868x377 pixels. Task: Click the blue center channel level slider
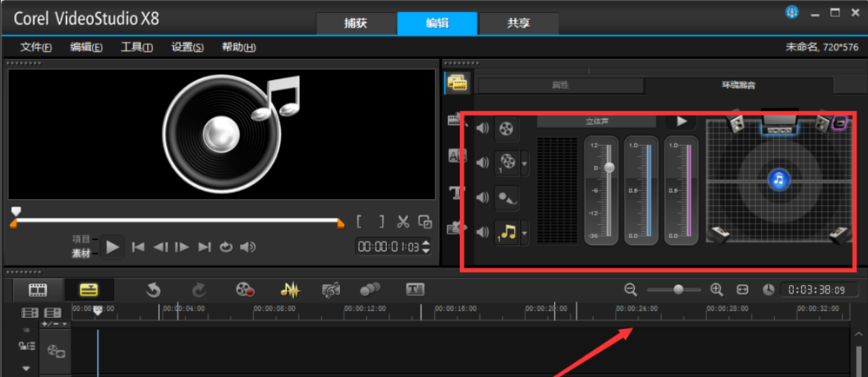(649, 190)
